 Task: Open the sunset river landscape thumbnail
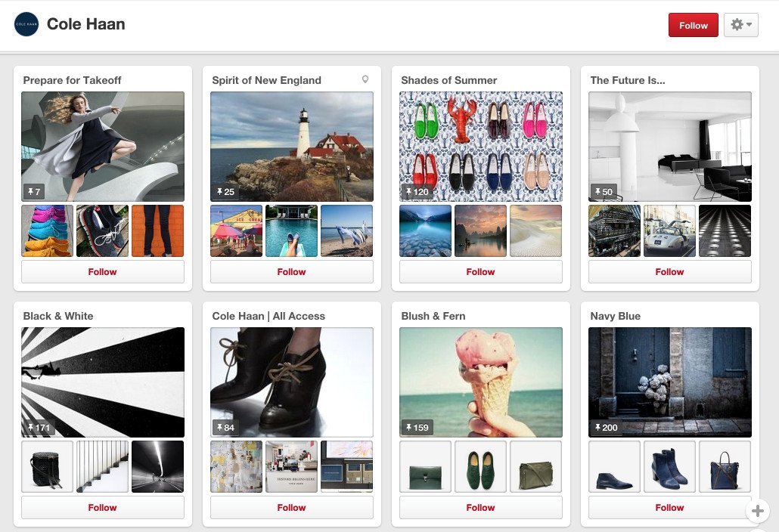click(481, 230)
